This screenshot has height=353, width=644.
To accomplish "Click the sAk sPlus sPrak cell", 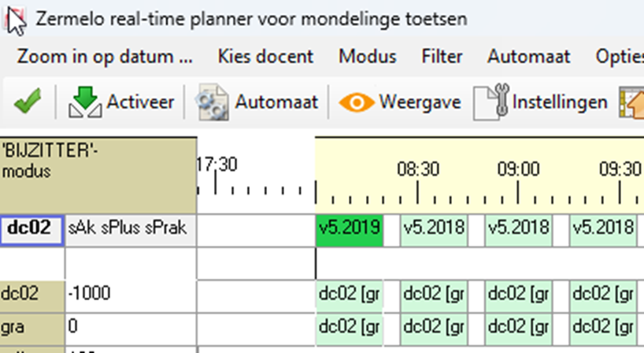I will (x=130, y=229).
